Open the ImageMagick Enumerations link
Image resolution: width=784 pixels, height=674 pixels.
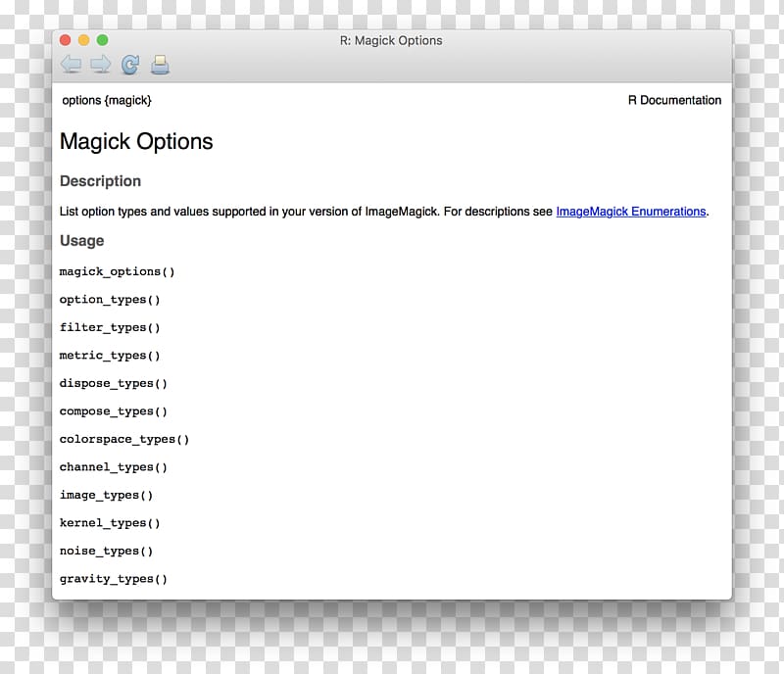[x=630, y=212]
